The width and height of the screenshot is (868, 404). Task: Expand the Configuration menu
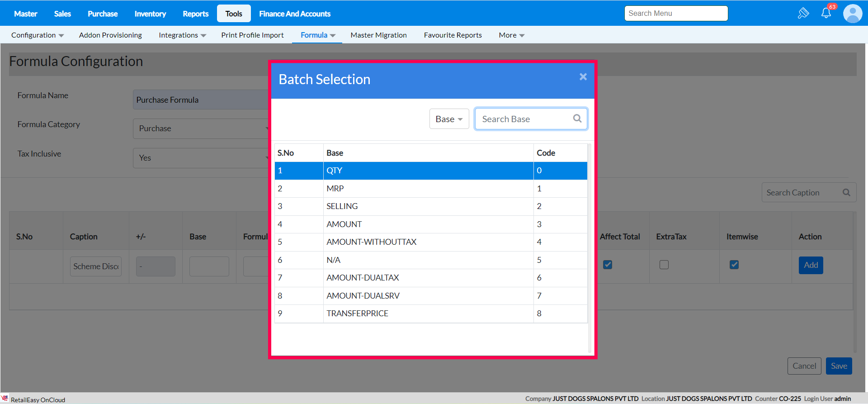click(38, 35)
